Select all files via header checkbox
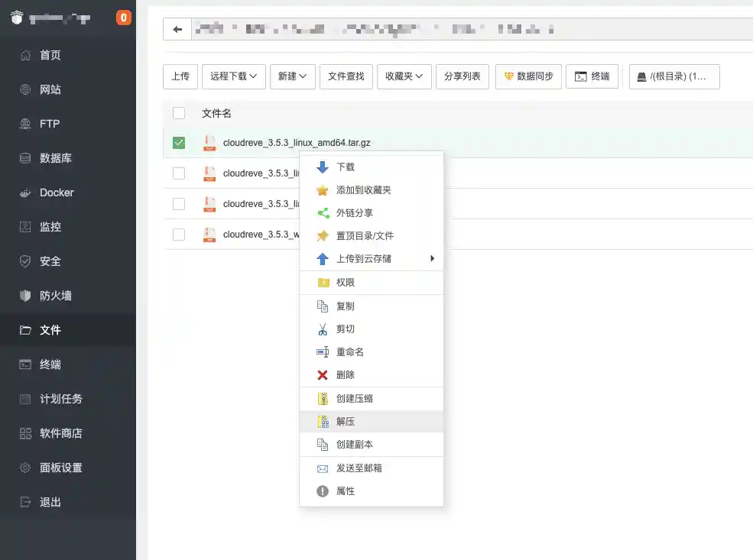753x560 pixels. pyautogui.click(x=178, y=112)
